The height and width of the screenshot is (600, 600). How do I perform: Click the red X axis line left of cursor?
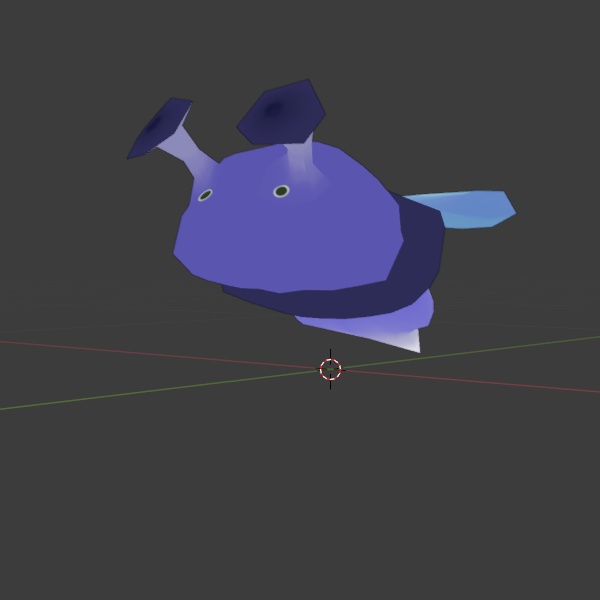pyautogui.click(x=150, y=352)
